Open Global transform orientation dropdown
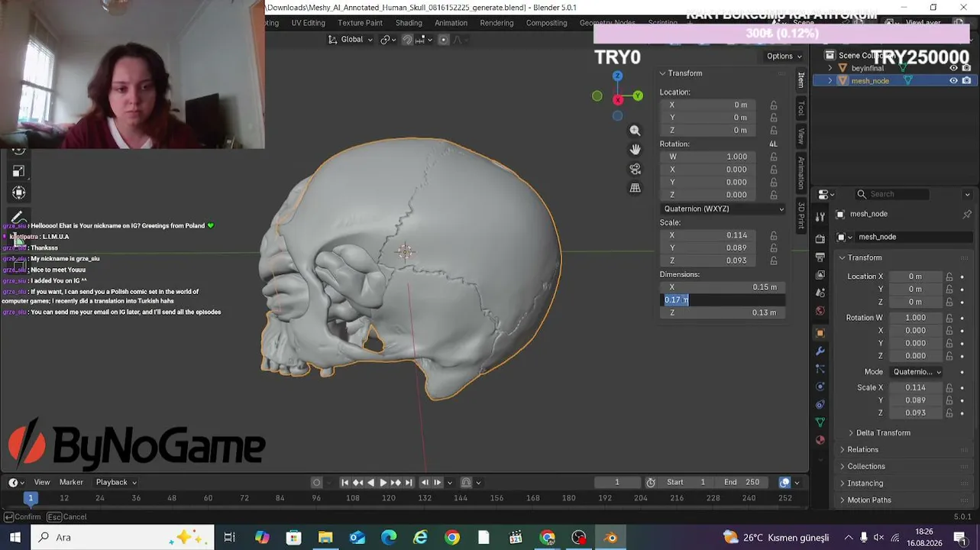 coord(351,40)
